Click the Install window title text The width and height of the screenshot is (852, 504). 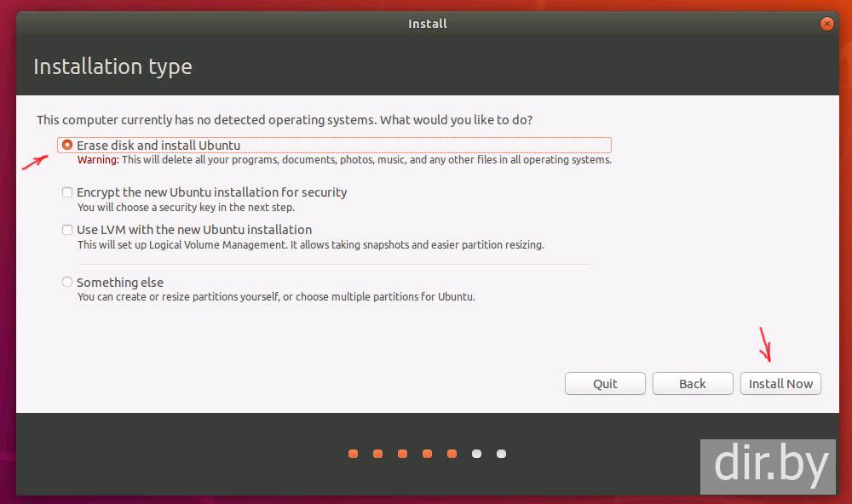pos(428,24)
